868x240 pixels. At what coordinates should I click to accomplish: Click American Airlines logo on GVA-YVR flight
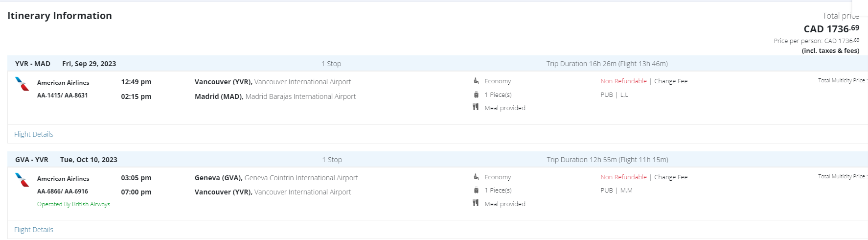pyautogui.click(x=22, y=180)
